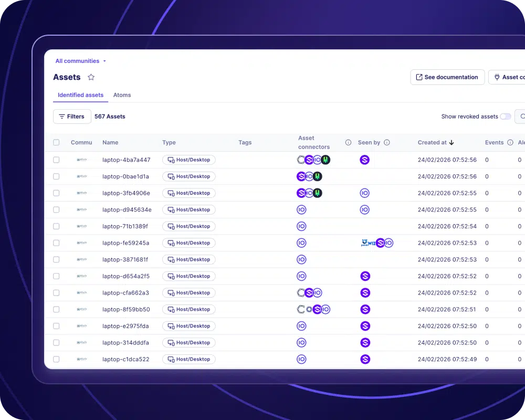
Task: Click the info icon next to Seen by
Action: 387,143
